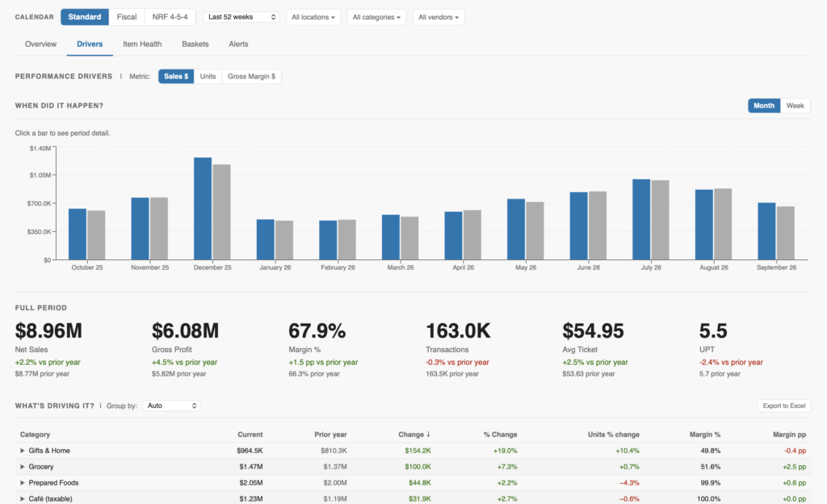Choose the Sales $ metric button
This screenshot has width=827, height=504.
click(x=176, y=77)
